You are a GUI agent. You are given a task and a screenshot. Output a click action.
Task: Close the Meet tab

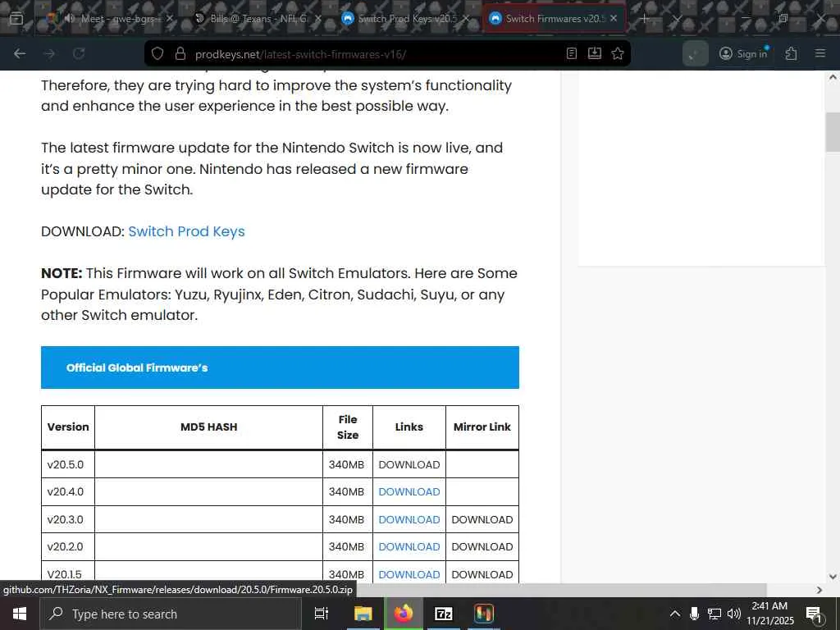170,18
